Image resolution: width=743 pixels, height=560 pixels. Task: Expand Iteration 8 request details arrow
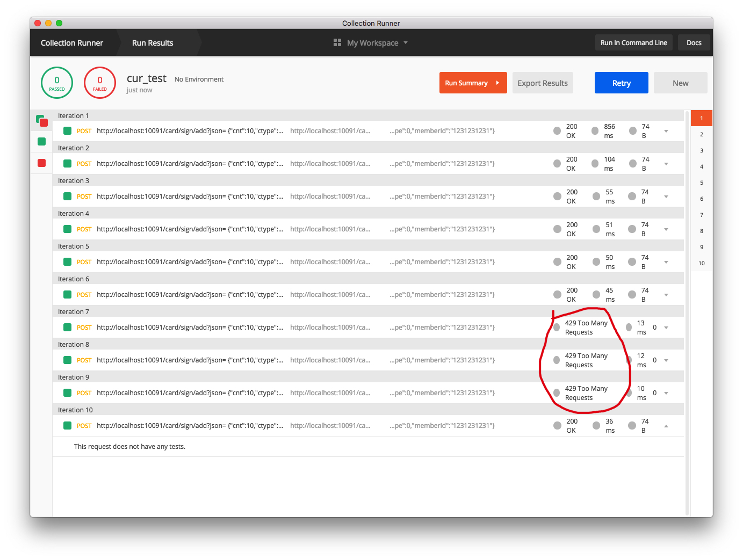click(x=666, y=360)
